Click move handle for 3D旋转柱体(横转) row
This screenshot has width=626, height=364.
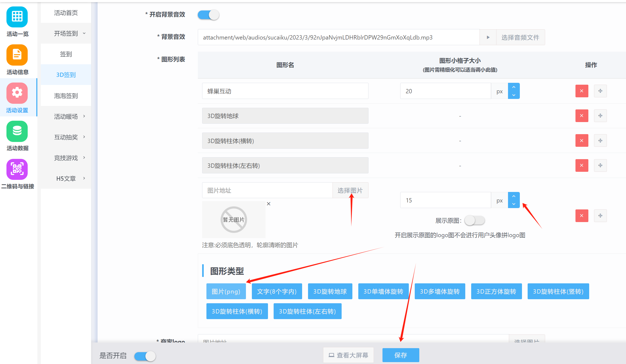[x=600, y=141]
